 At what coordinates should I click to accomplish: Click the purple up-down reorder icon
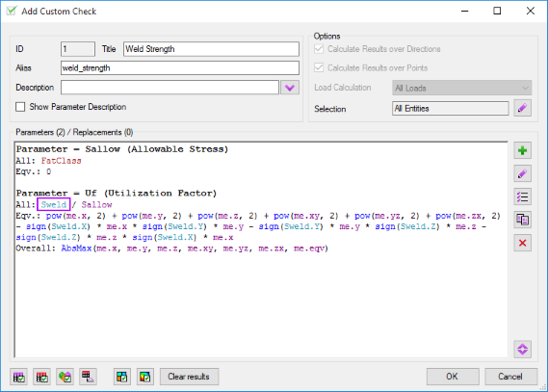tap(523, 349)
